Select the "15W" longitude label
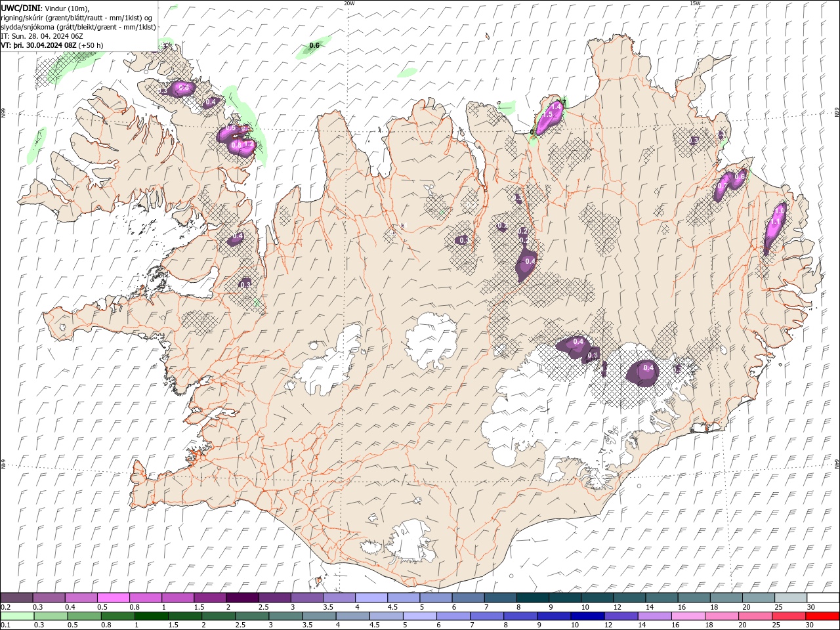 point(695,3)
